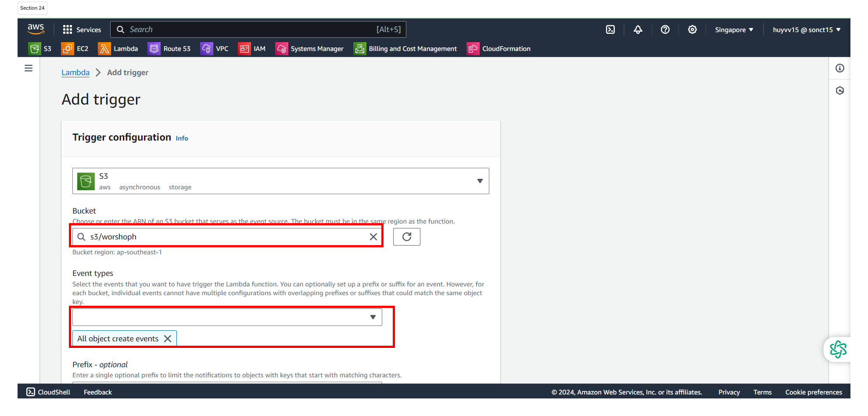868x416 pixels.
Task: Open the S3 shortcut icon in favorites bar
Action: 34,49
